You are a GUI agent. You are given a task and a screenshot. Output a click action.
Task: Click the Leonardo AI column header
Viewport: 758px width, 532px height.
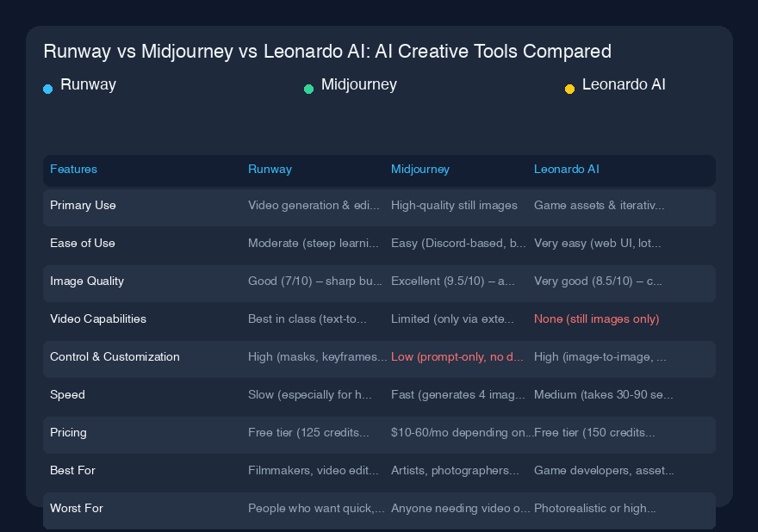(x=567, y=169)
